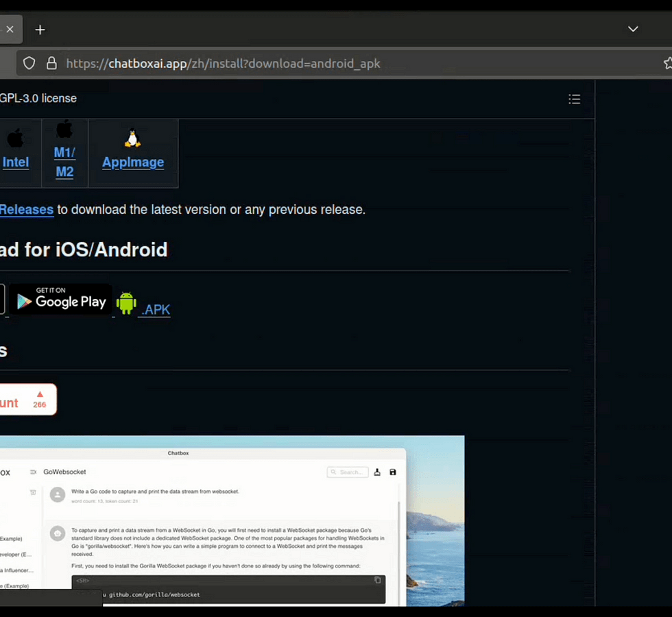Select the GPL-3.0 license tab
The image size is (672, 617).
click(x=38, y=99)
